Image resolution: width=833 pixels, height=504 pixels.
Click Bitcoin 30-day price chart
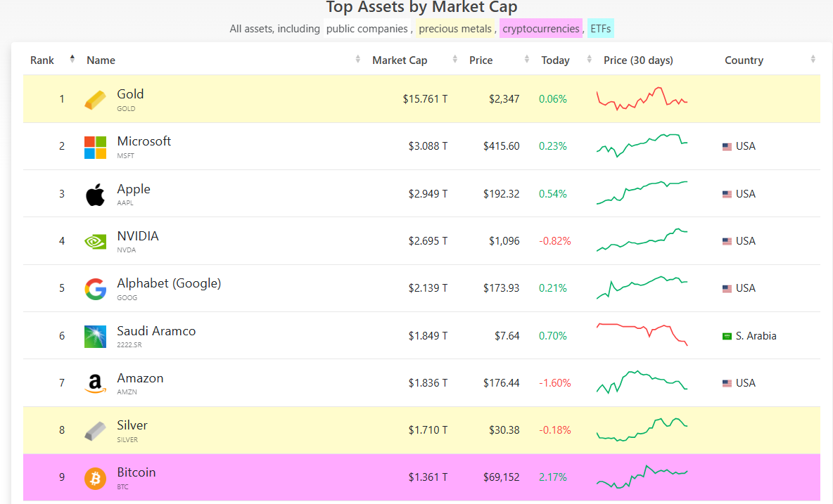pos(642,477)
